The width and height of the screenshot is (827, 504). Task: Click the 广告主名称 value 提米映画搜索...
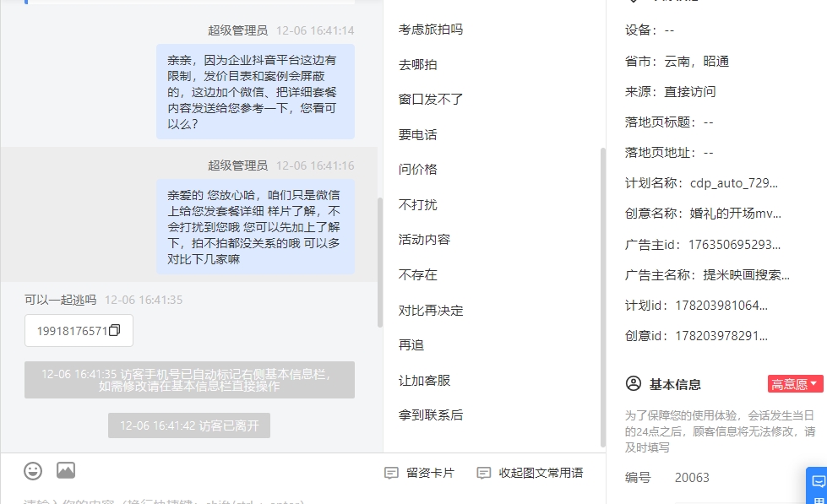tap(746, 274)
